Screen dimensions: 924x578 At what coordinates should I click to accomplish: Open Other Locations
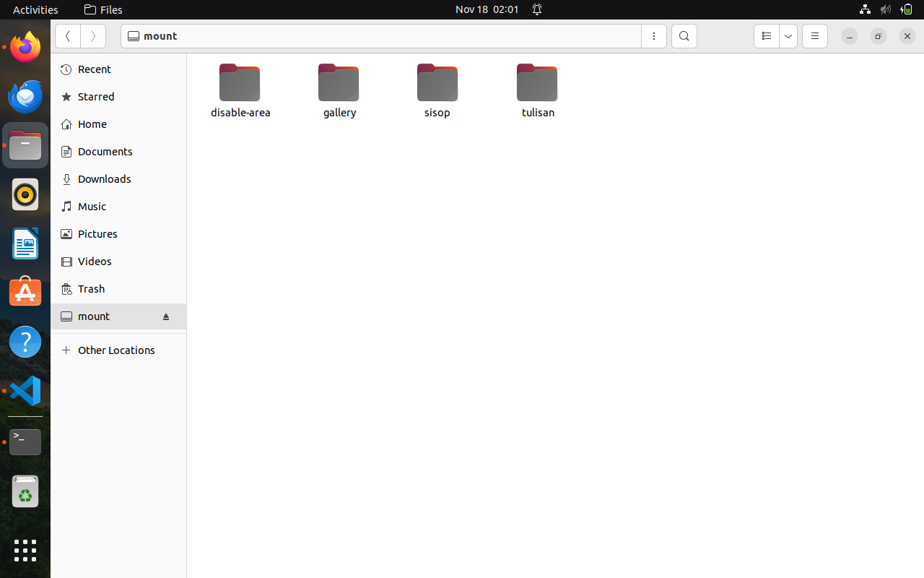pos(118,350)
